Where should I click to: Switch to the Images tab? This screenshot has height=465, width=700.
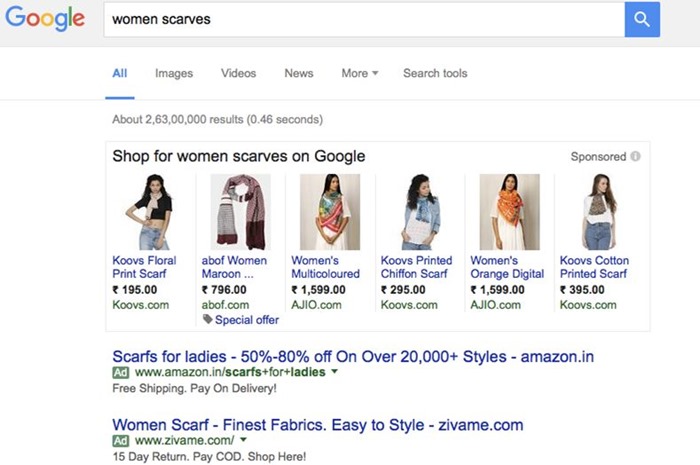tap(174, 73)
